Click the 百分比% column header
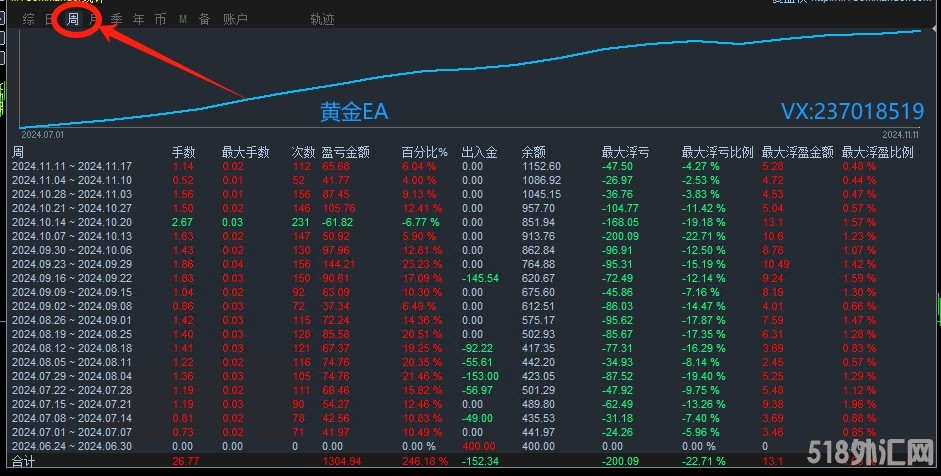The height and width of the screenshot is (476, 941). [x=424, y=153]
